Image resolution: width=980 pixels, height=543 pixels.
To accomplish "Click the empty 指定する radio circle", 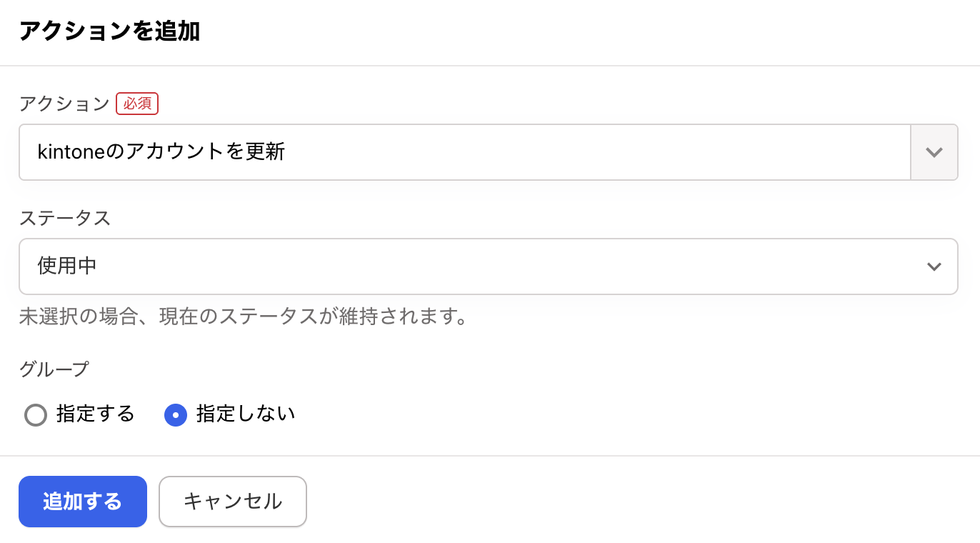I will (x=36, y=414).
